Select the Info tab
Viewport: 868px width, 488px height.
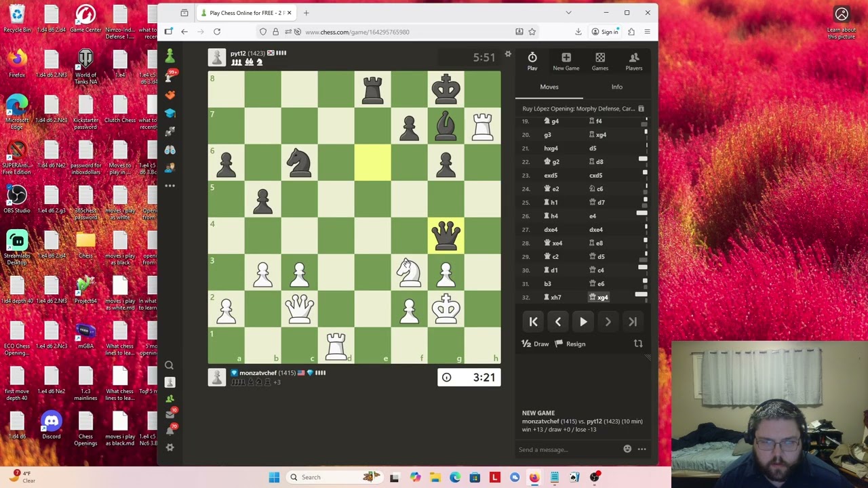click(617, 87)
